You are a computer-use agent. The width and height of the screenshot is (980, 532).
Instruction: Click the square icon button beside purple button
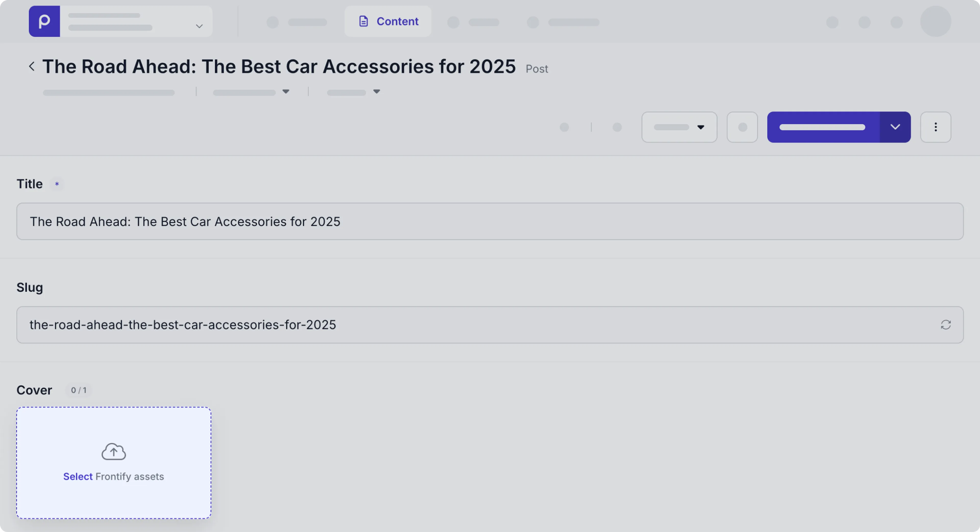(742, 127)
